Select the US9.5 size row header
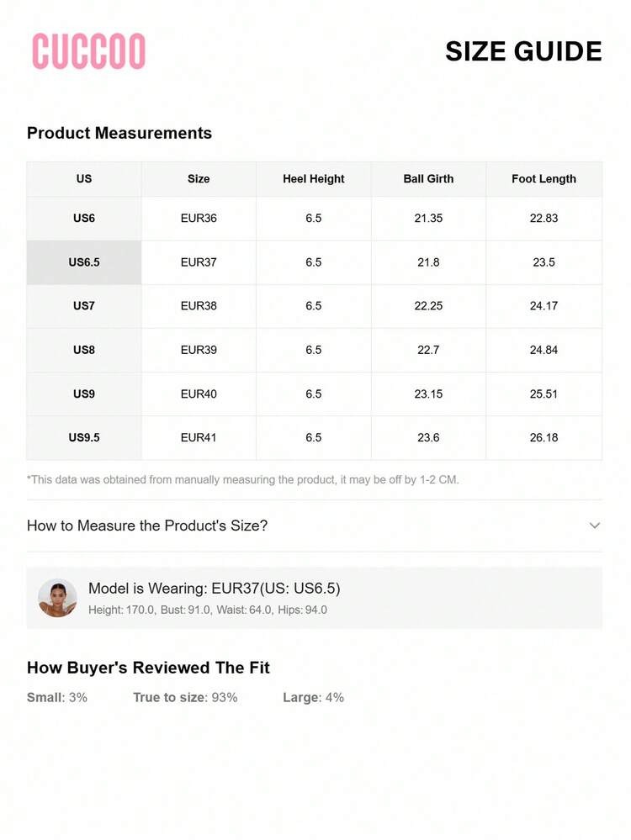The image size is (631, 840). [84, 437]
